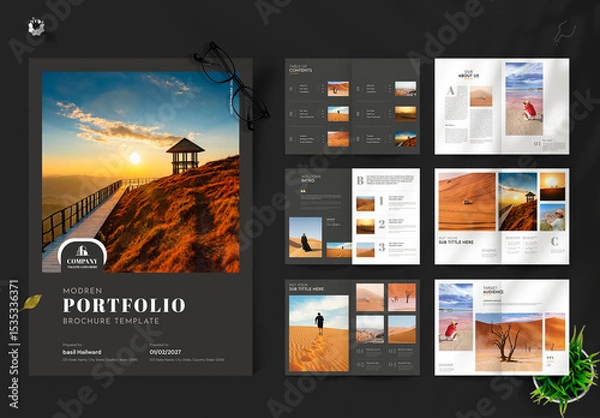Select the 'basil Hailward' name on cover

click(82, 352)
